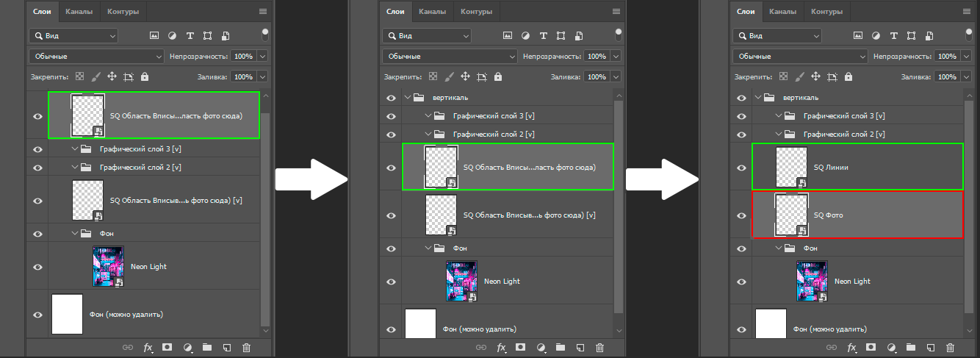Open fx layer styles in left panel
The image size is (980, 358).
click(x=148, y=347)
